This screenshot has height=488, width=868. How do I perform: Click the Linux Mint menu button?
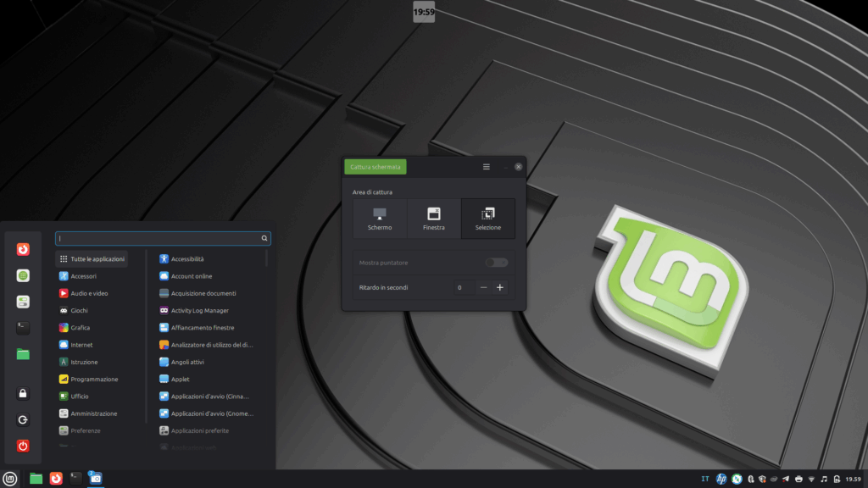(x=10, y=479)
